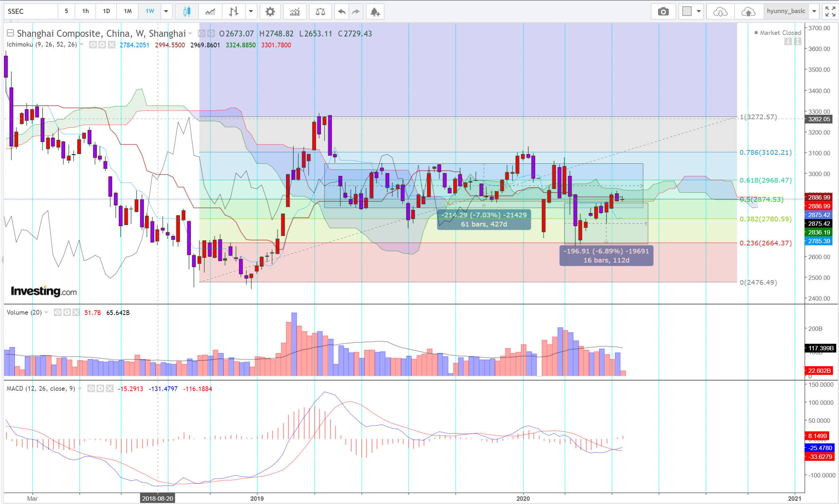This screenshot has width=839, height=504.
Task: Select the candlestick chart style icon
Action: [x=186, y=12]
